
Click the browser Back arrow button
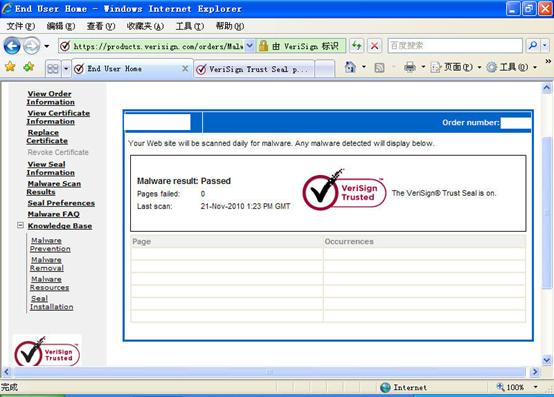[x=12, y=46]
